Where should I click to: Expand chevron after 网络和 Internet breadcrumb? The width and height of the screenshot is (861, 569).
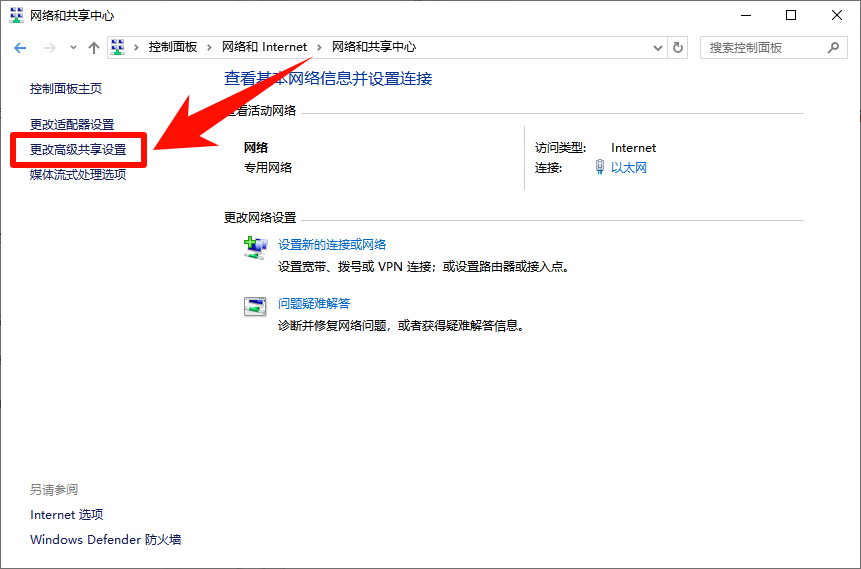(x=319, y=48)
